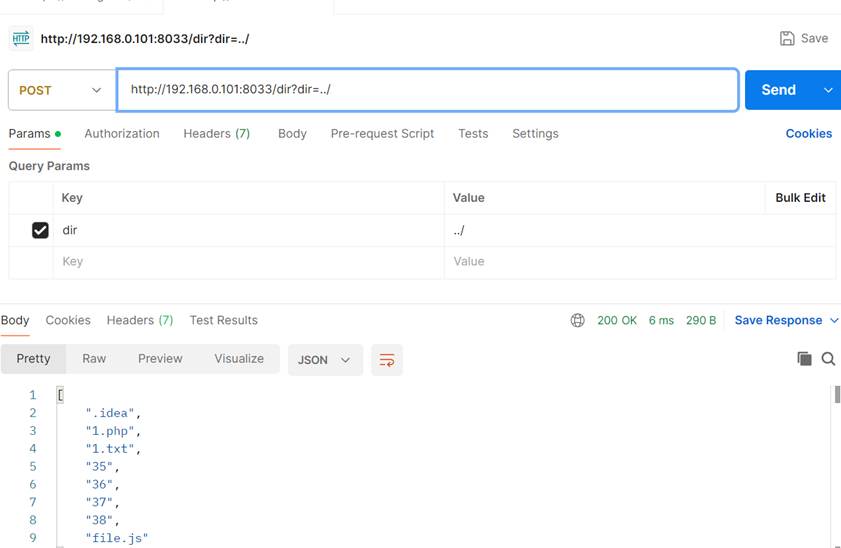The image size is (841, 548).
Task: Expand the Send button options arrow
Action: click(828, 90)
